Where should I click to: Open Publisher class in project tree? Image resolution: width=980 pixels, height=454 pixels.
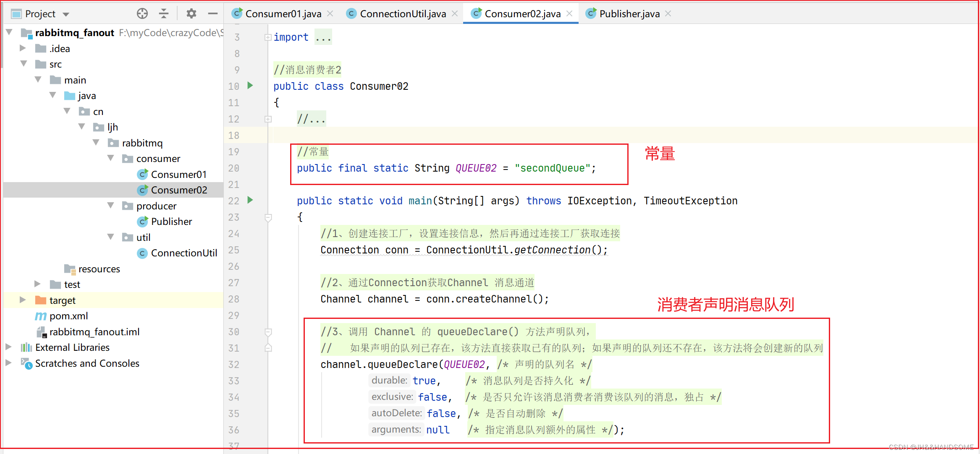tap(171, 221)
